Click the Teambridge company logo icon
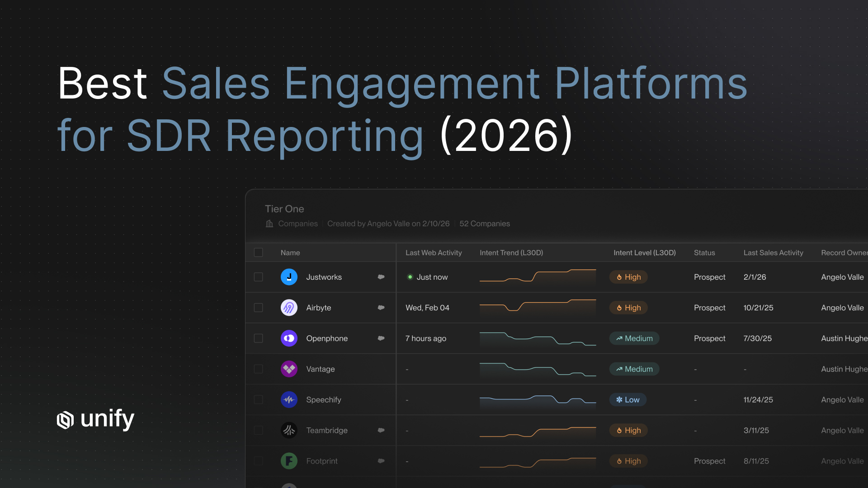The width and height of the screenshot is (868, 488). (289, 431)
